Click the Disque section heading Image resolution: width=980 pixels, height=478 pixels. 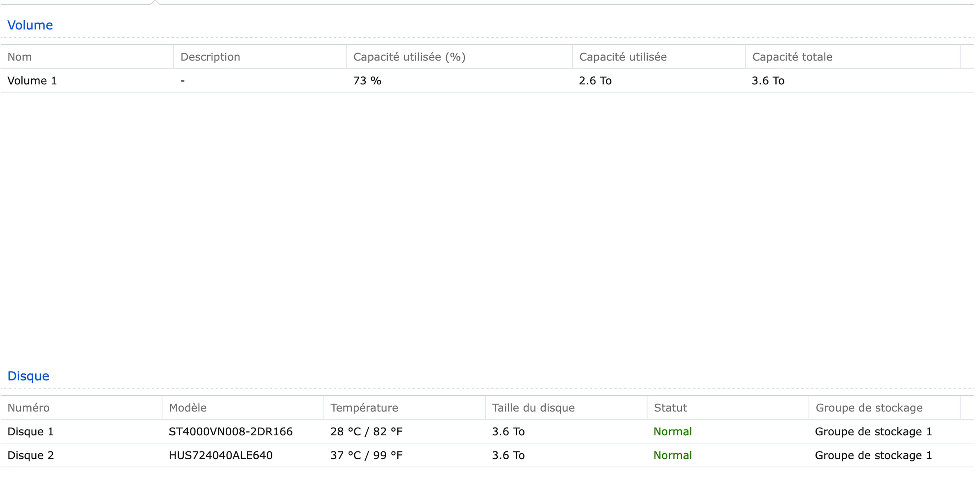pos(28,376)
